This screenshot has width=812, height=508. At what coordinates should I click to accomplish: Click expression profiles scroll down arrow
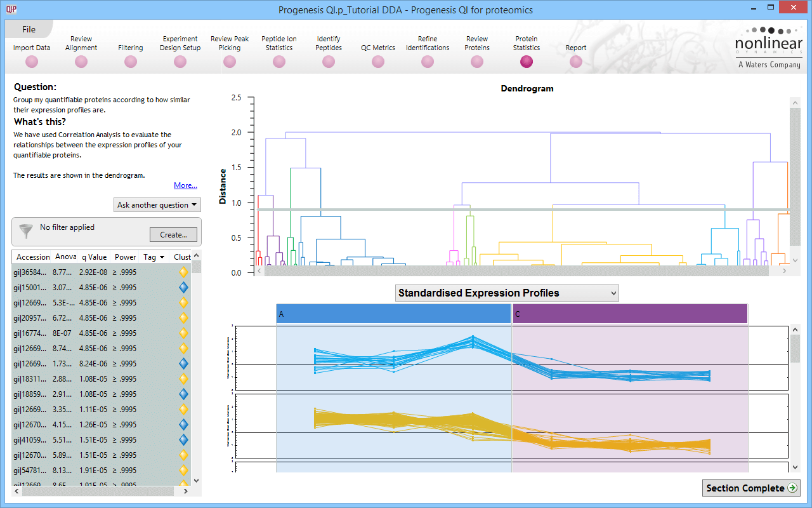click(x=796, y=467)
